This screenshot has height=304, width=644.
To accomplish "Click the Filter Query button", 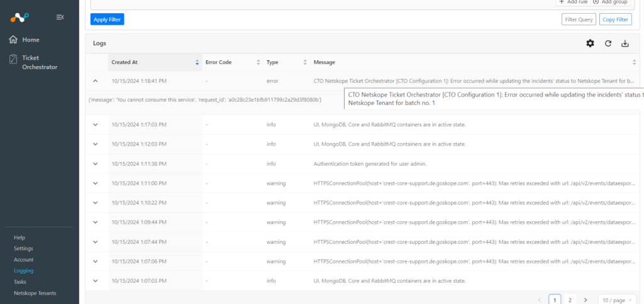I will 579,19.
